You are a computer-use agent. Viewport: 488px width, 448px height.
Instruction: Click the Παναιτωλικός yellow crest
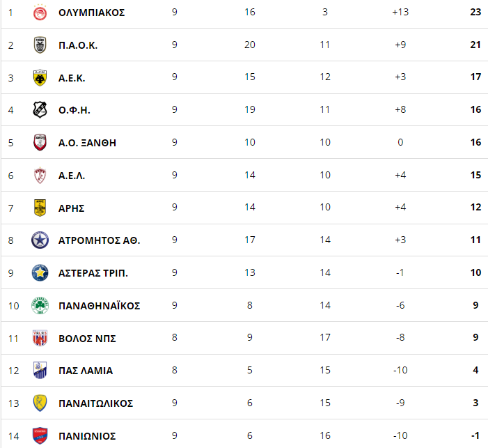[40, 403]
